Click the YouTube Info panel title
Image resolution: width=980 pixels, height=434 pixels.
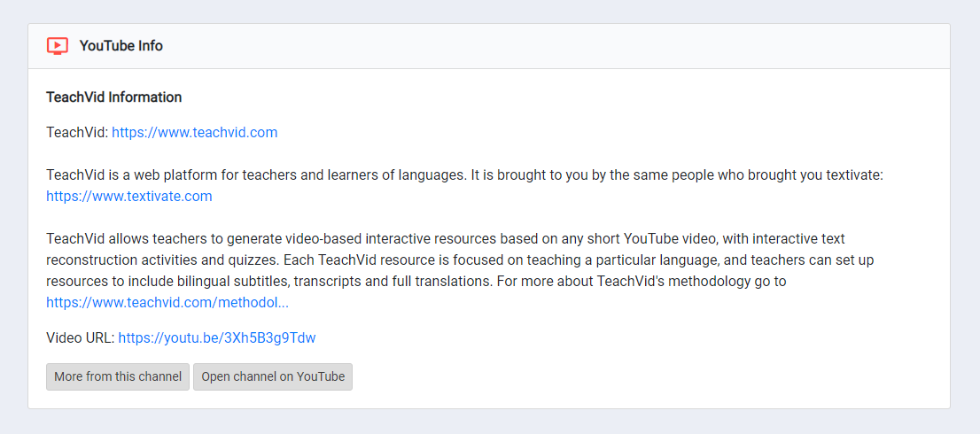coord(121,46)
